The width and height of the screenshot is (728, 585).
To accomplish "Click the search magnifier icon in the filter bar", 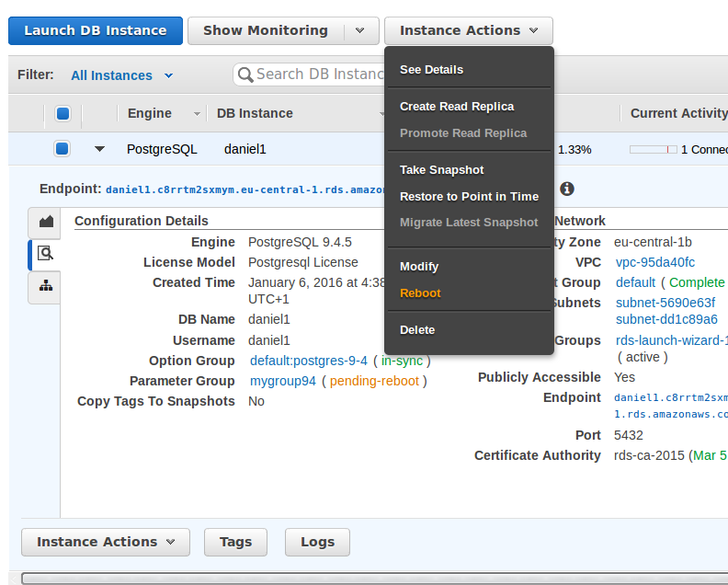I will coord(245,75).
